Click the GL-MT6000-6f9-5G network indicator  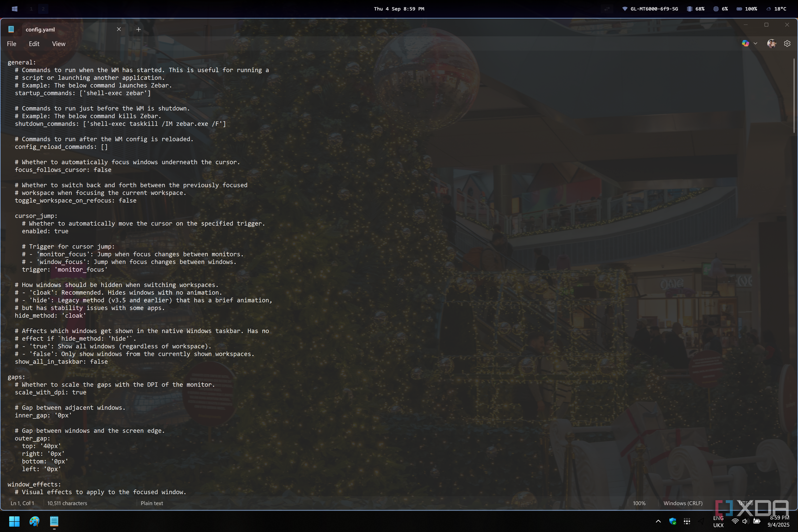(650, 9)
